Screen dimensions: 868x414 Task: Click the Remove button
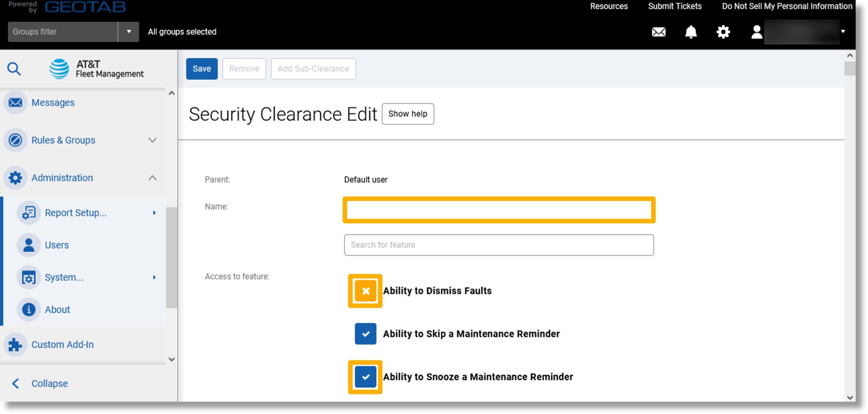pyautogui.click(x=244, y=69)
